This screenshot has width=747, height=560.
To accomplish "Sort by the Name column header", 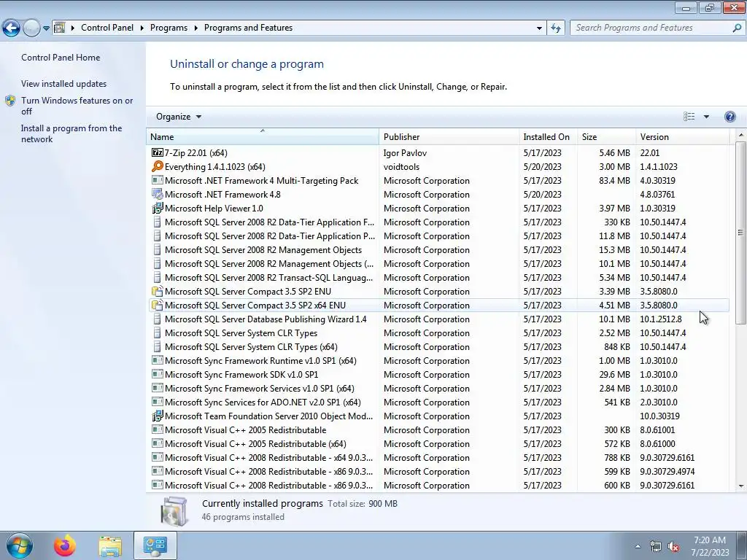I will 262,136.
